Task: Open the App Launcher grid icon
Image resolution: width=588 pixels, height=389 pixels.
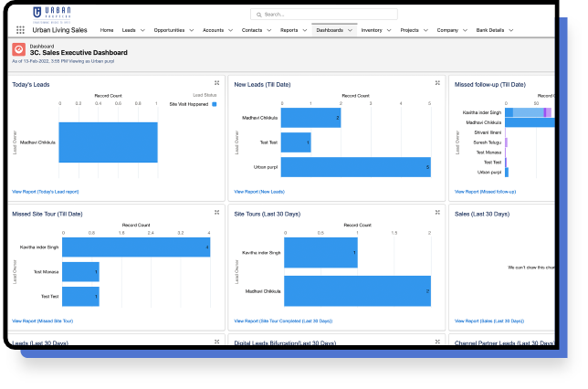Action: click(20, 30)
